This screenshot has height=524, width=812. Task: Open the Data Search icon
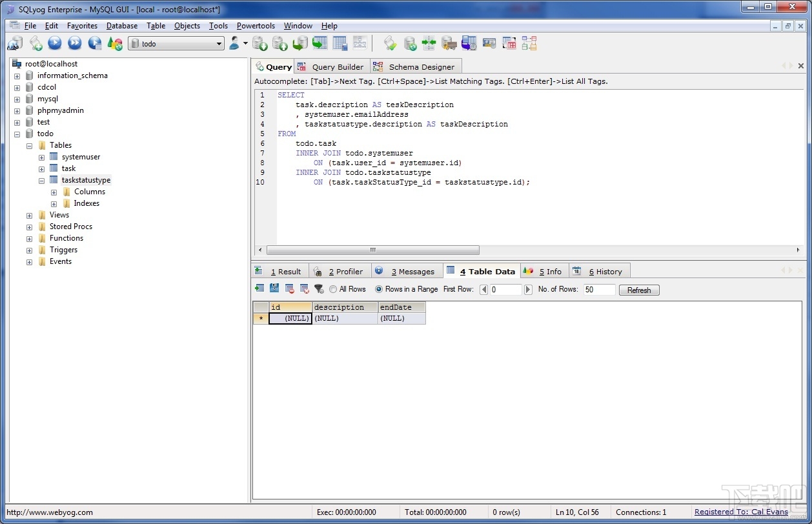tap(489, 43)
